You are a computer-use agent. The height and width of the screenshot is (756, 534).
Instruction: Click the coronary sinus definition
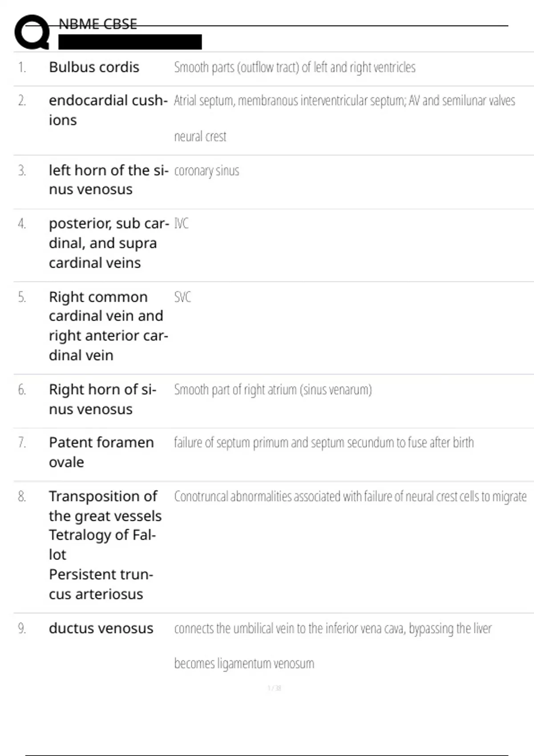(206, 171)
